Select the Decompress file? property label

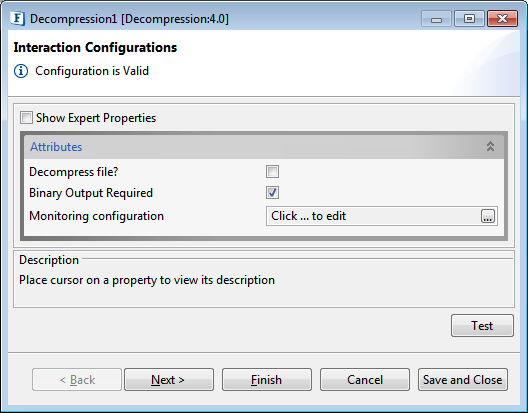[74, 172]
